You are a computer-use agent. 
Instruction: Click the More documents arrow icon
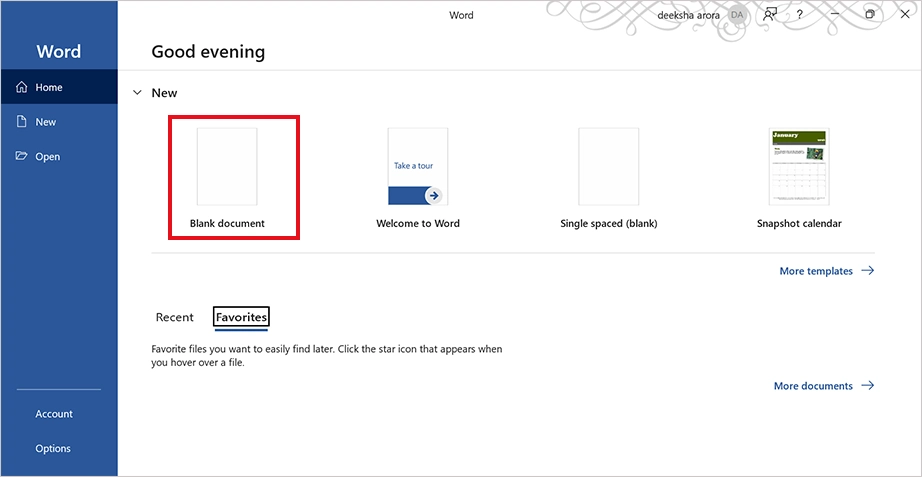868,386
